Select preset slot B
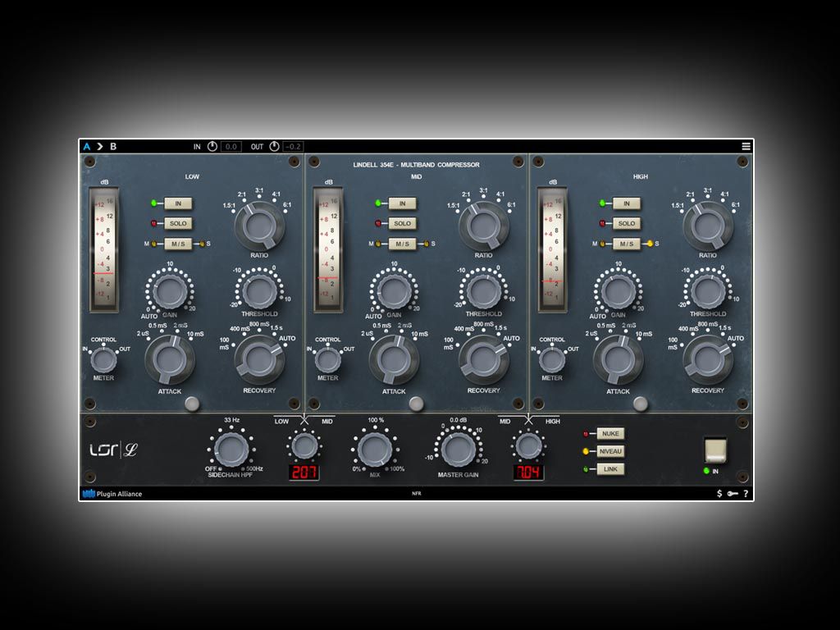This screenshot has width=840, height=630. click(x=113, y=146)
